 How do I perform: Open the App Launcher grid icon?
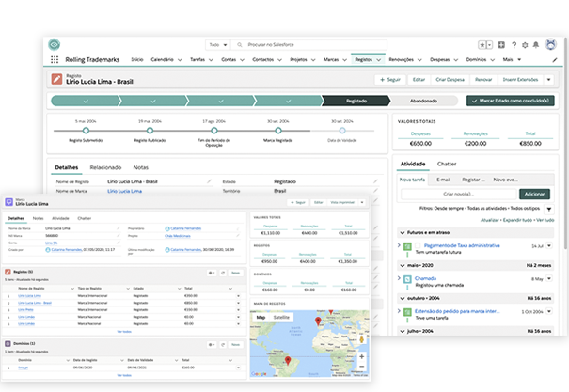tap(55, 59)
